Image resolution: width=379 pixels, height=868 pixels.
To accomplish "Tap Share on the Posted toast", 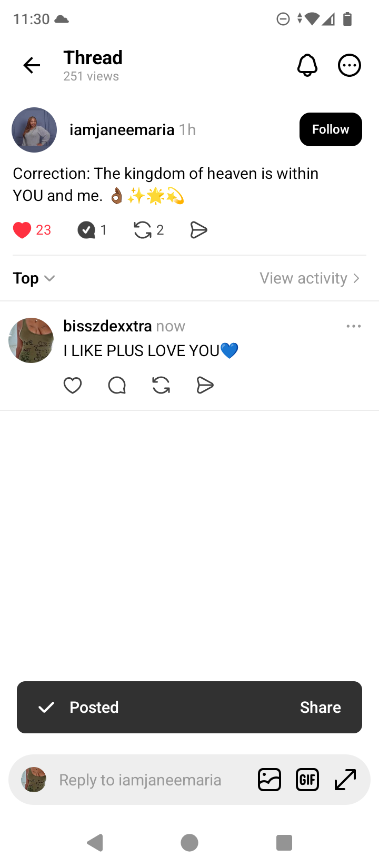I will (321, 708).
